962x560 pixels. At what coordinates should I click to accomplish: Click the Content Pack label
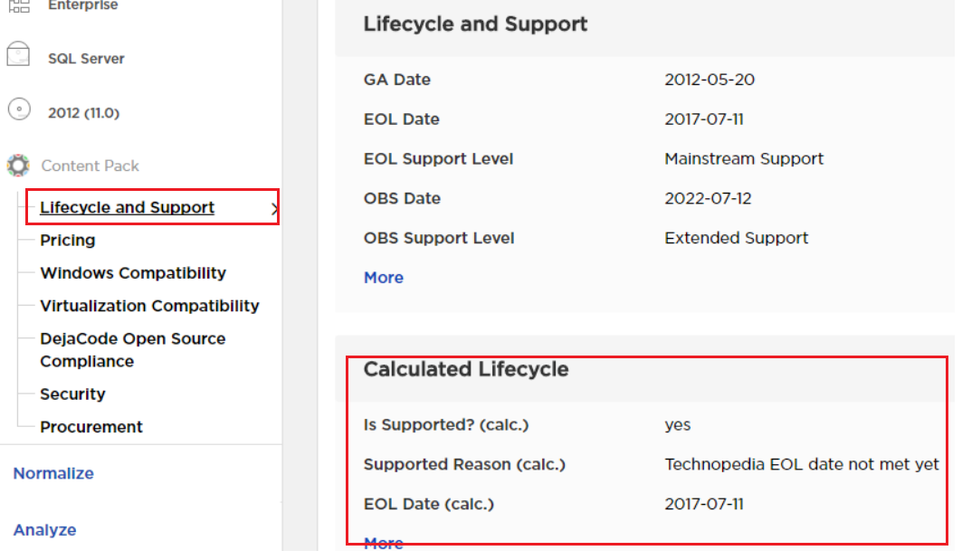(x=90, y=166)
